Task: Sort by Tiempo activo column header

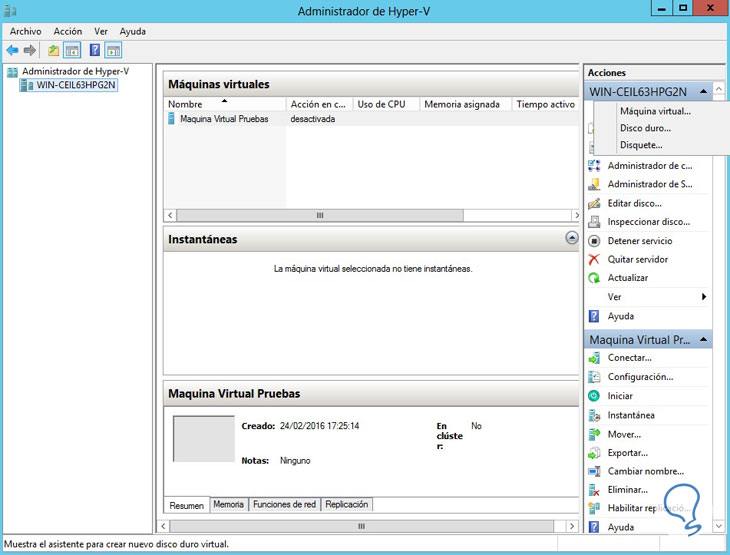Action: (x=545, y=104)
